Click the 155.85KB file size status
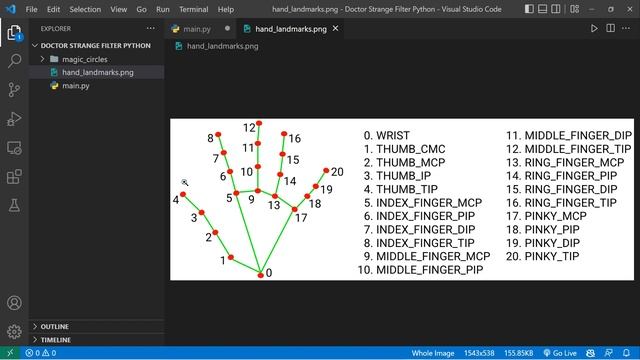 [x=518, y=353]
